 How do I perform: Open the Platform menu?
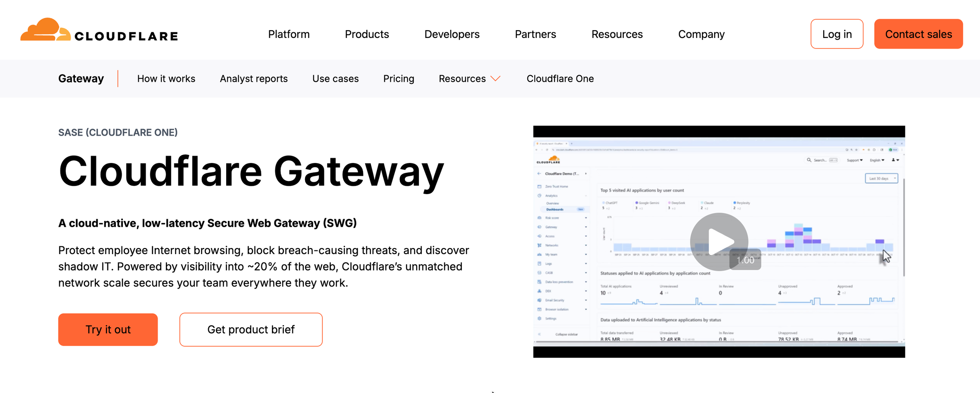pos(289,34)
